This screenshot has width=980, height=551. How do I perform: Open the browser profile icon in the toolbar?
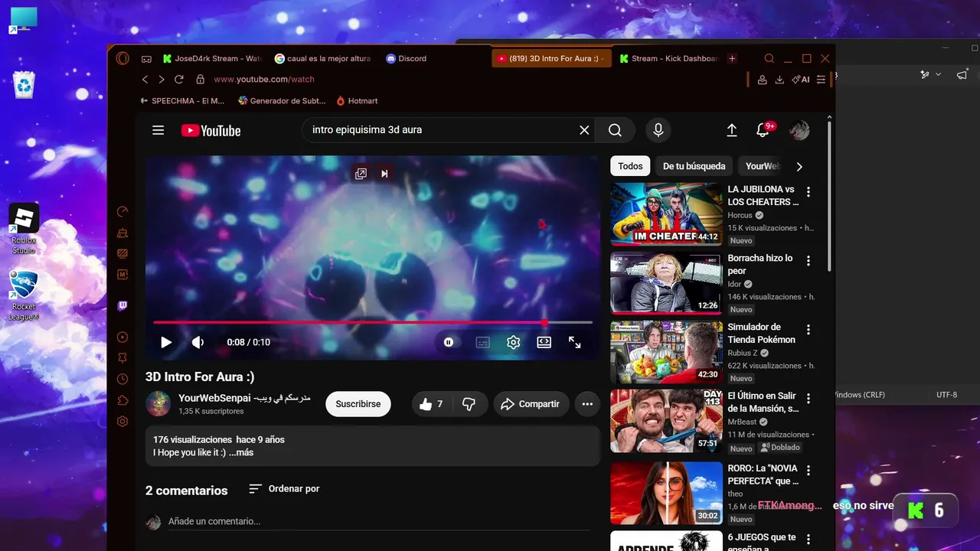pos(762,80)
